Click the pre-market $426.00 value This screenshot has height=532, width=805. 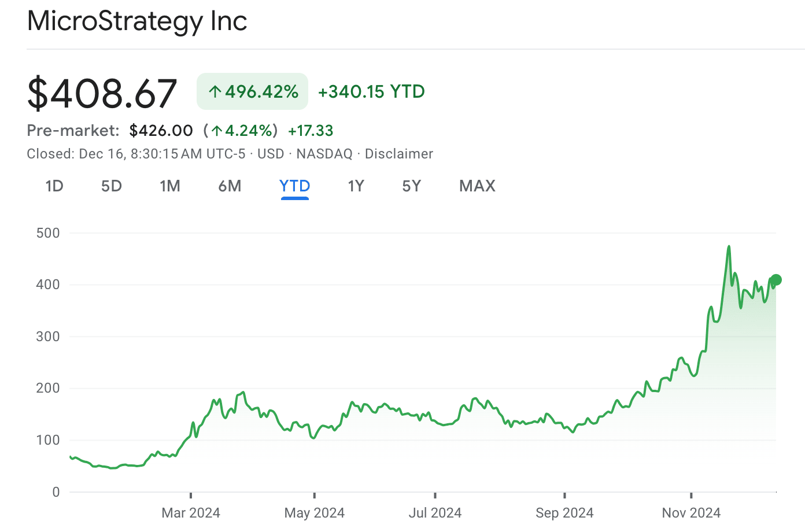[161, 131]
